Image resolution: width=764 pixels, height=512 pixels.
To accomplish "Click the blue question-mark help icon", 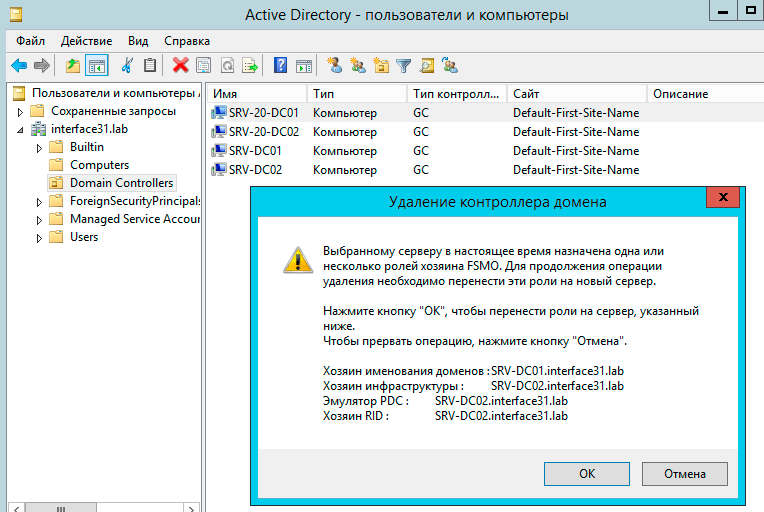I will coord(280,66).
